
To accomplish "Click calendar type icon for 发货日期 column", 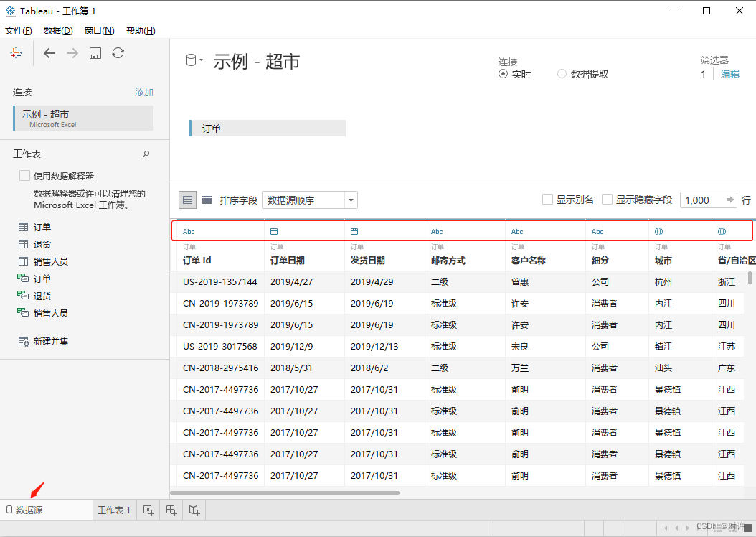I will pos(354,232).
